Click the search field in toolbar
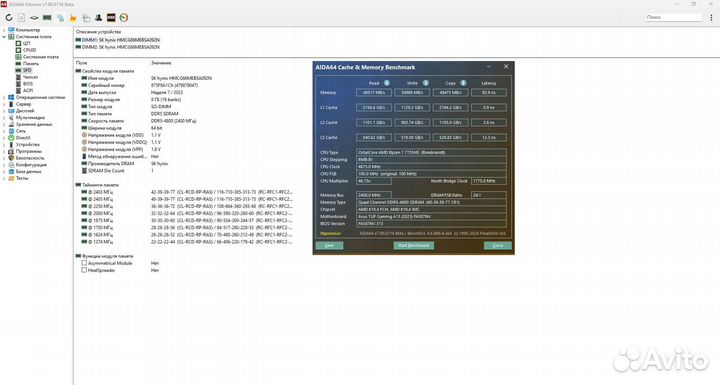 point(674,17)
